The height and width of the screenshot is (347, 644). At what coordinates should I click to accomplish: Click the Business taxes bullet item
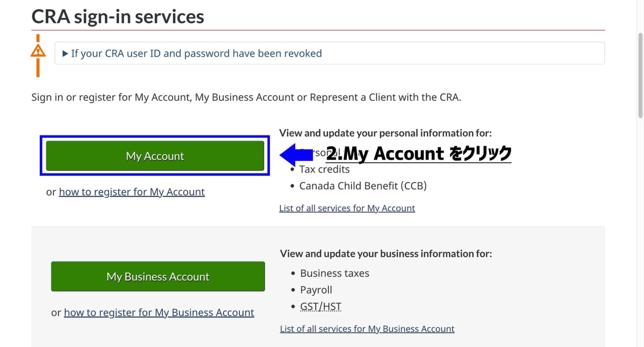click(334, 273)
